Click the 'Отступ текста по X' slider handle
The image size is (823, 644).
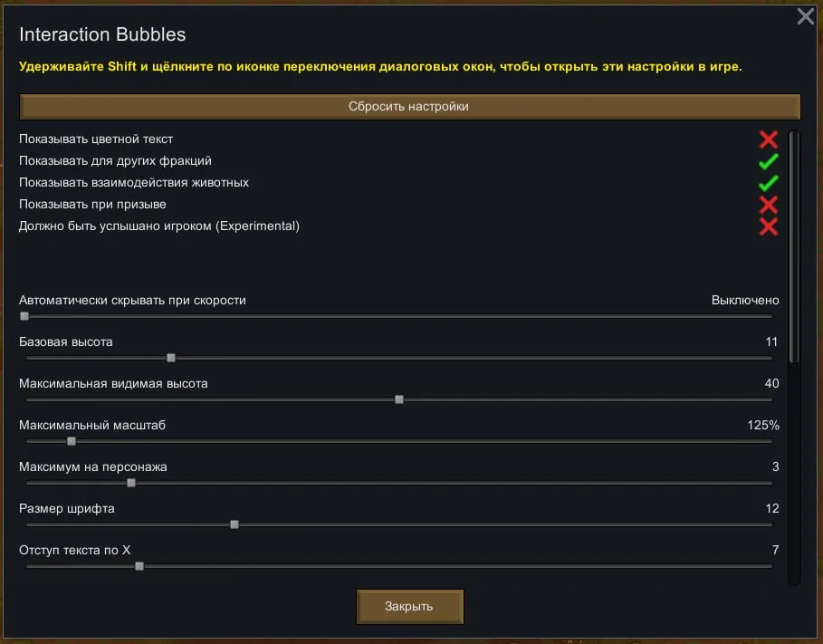pyautogui.click(x=139, y=566)
